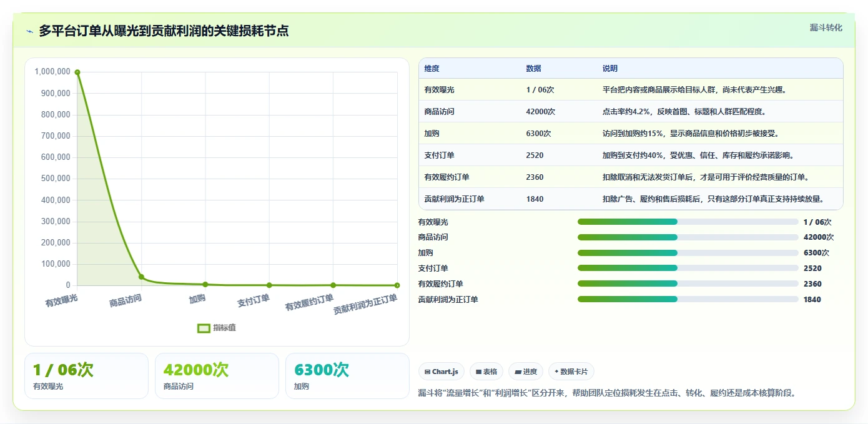
Task: Click the footer sentence starting 漏斗将
Action: click(607, 393)
